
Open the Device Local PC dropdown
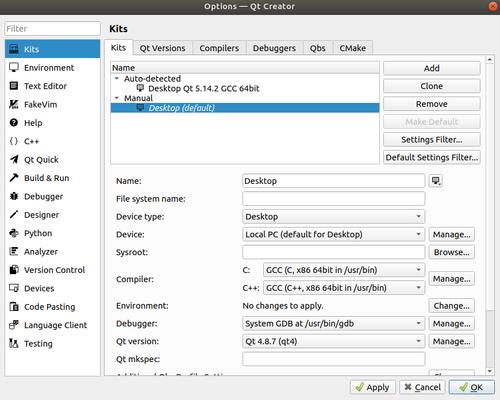(333, 234)
